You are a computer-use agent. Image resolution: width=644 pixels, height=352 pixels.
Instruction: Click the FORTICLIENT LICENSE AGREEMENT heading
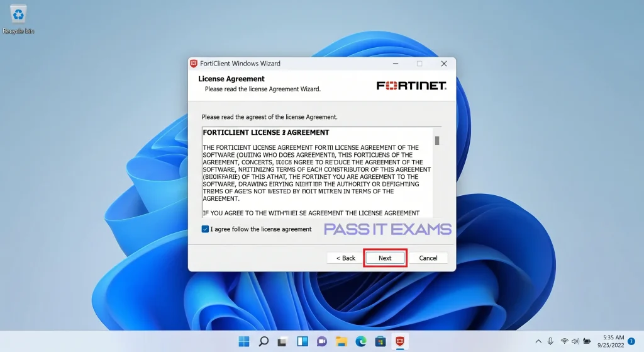[x=266, y=132]
